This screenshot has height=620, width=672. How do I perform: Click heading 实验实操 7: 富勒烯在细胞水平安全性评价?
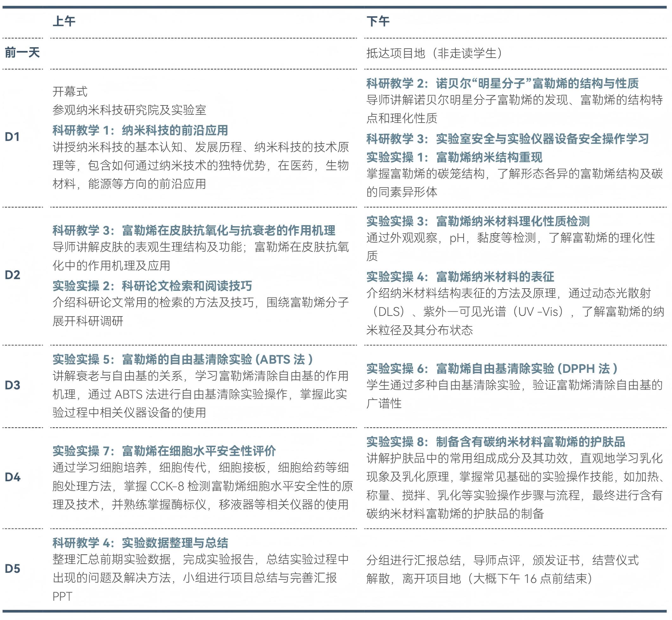tap(164, 451)
